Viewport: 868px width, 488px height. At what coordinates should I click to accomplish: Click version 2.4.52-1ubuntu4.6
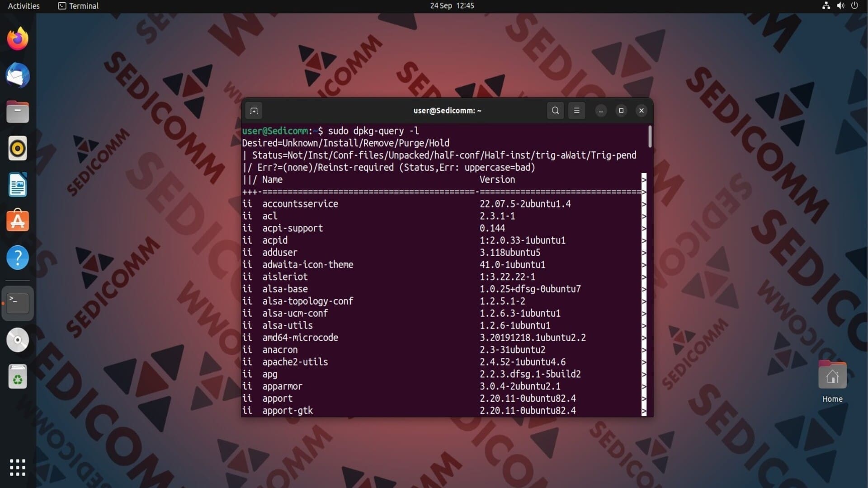pyautogui.click(x=522, y=362)
